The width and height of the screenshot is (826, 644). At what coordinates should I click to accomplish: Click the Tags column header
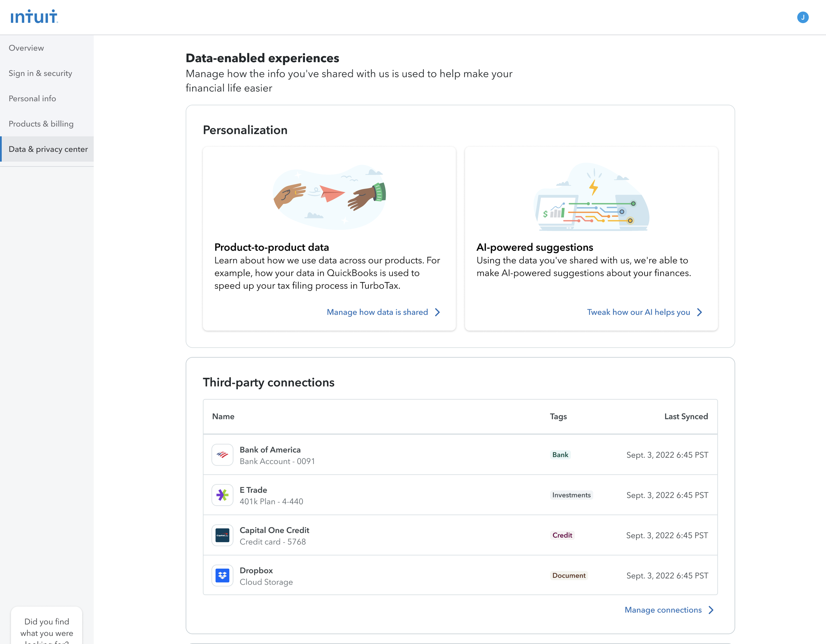tap(558, 416)
